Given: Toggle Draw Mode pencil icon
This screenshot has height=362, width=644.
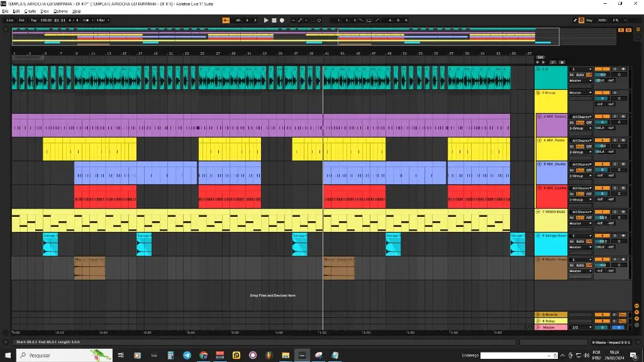Looking at the screenshot, I should pos(575,20).
